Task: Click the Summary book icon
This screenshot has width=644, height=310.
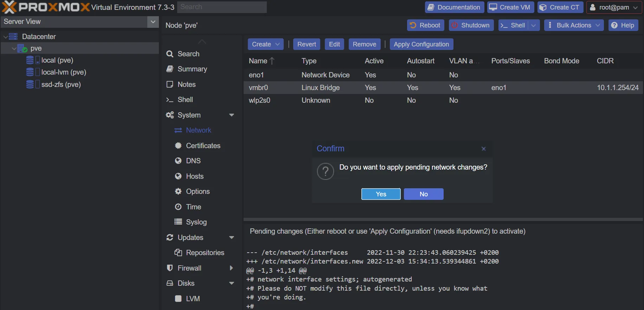Action: click(x=170, y=69)
